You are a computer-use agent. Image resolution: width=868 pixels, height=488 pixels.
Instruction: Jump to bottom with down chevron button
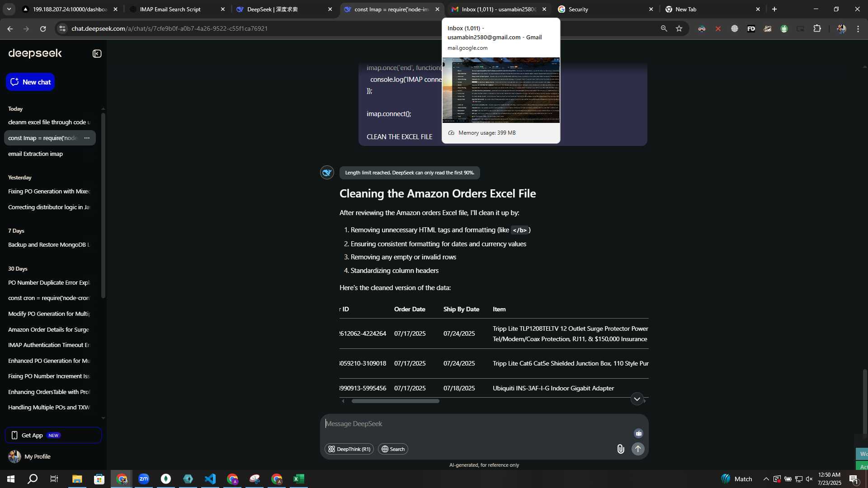pos(637,399)
